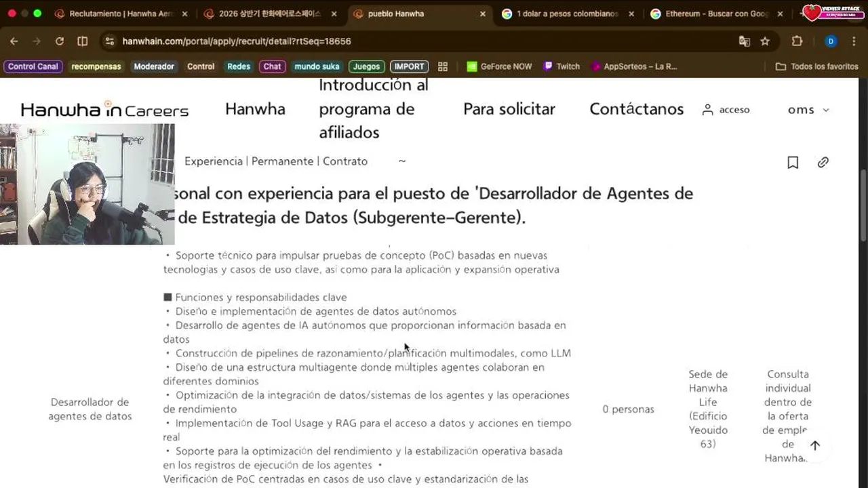Click 'Sede de Hanwha Life' location cell
Image resolution: width=868 pixels, height=488 pixels.
[x=708, y=409]
